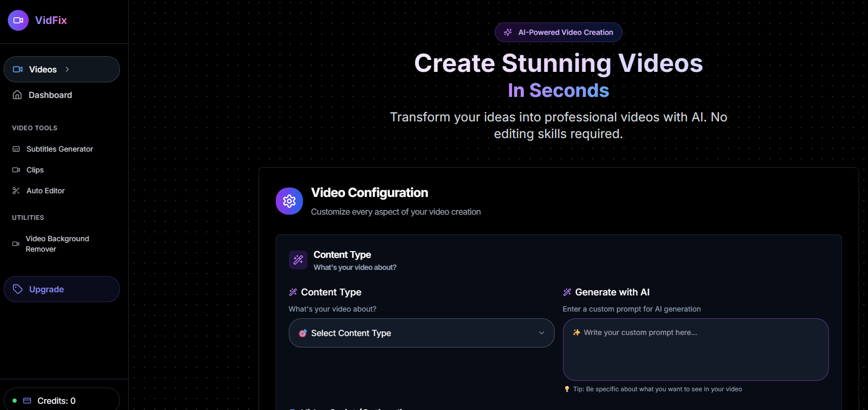Click the magic wand Content Type section icon
Viewport: 868px width, 410px height.
(x=298, y=260)
